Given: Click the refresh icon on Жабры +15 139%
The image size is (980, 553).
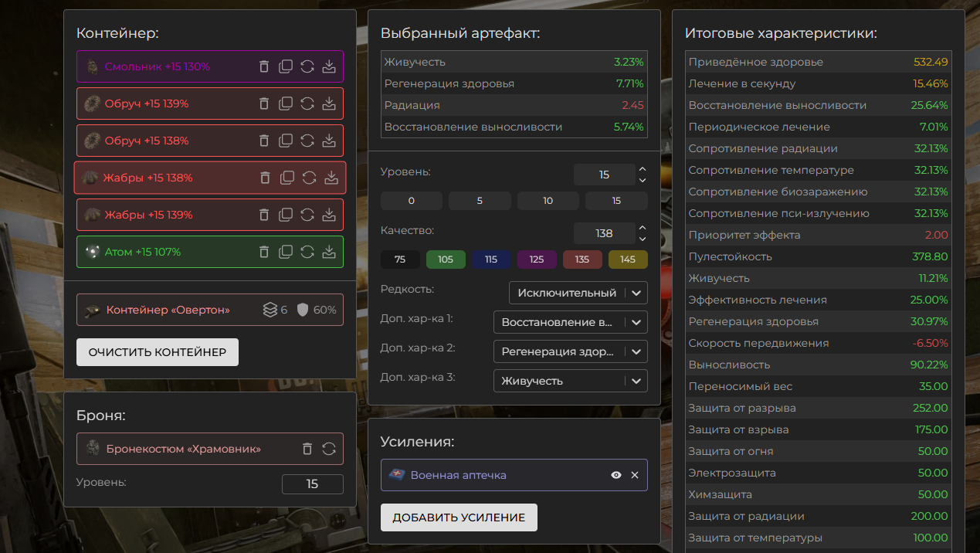Looking at the screenshot, I should tap(307, 215).
